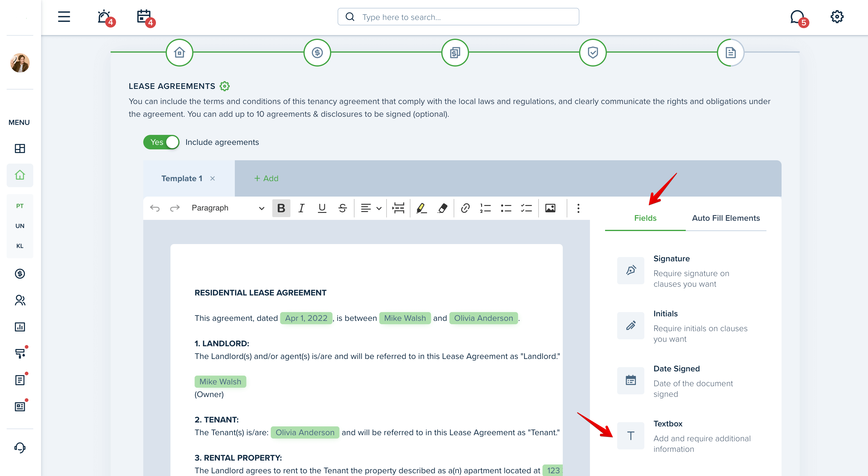Toggle the Include agreements switch

click(161, 142)
